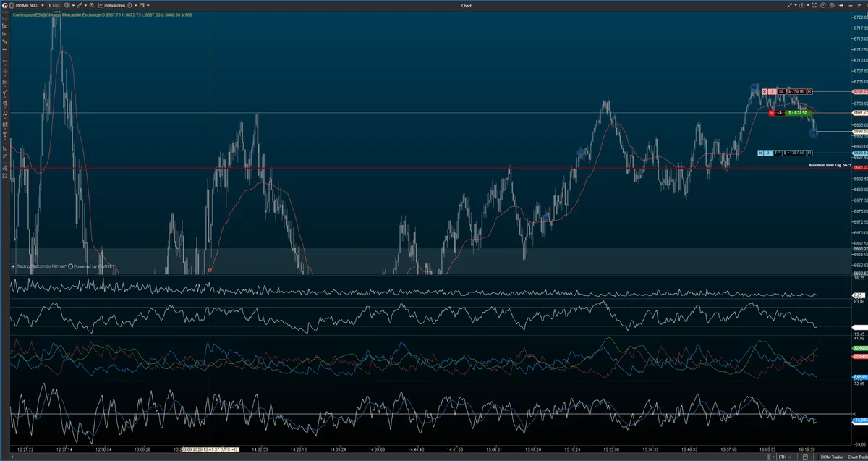Expand the drawing tools dropdown arrow
Viewport: 868px width, 461px height.
(x=85, y=6)
